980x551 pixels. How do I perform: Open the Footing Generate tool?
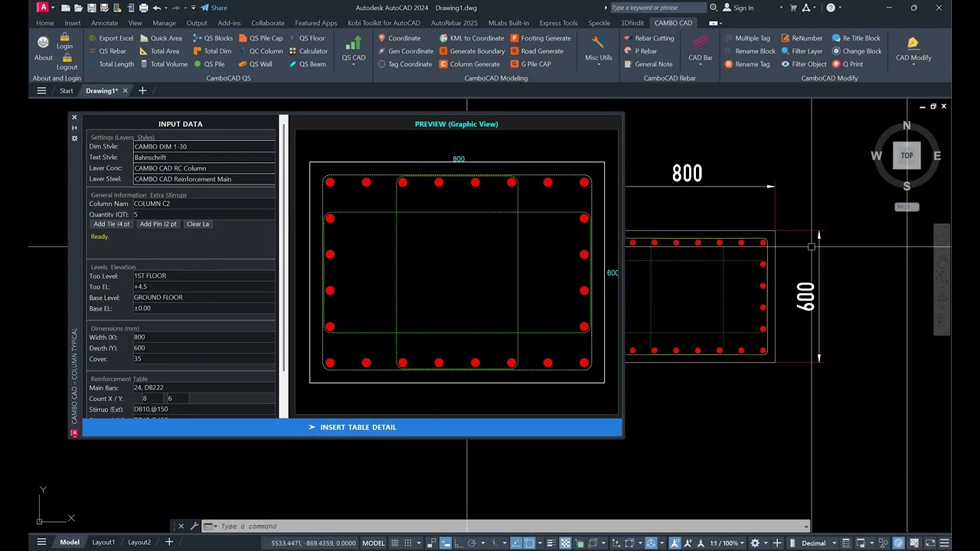[x=541, y=38]
